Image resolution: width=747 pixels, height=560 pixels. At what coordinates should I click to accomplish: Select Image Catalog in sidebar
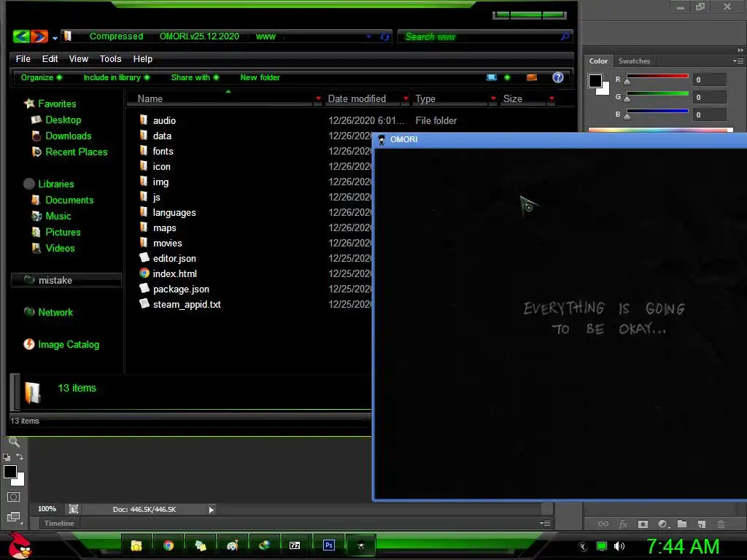click(69, 344)
